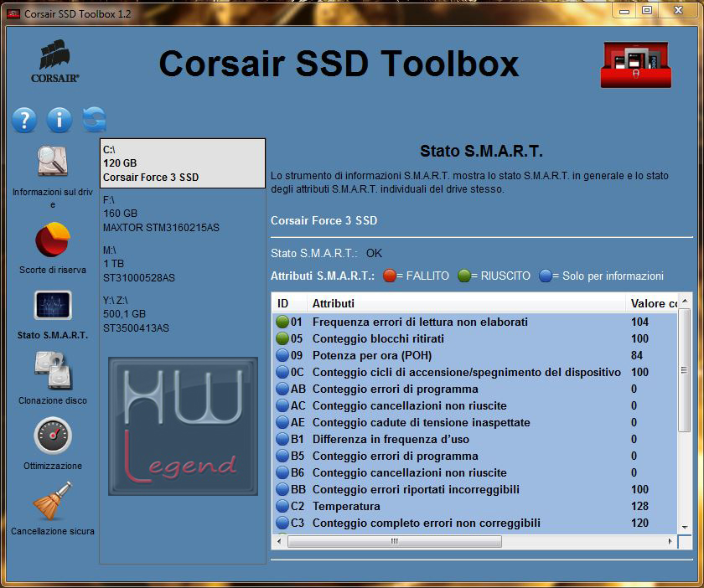Viewport: 704px width, 588px height.
Task: Click the ID column header
Action: point(289,303)
